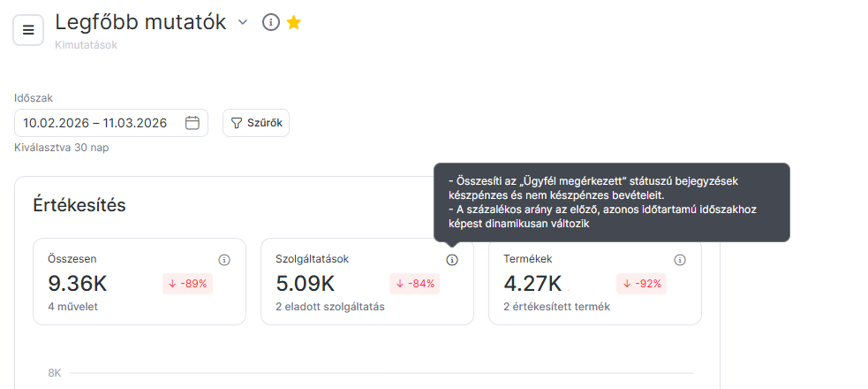Viewport: 868px width, 389px height.
Task: Select the 4.27K products value
Action: [x=532, y=284]
